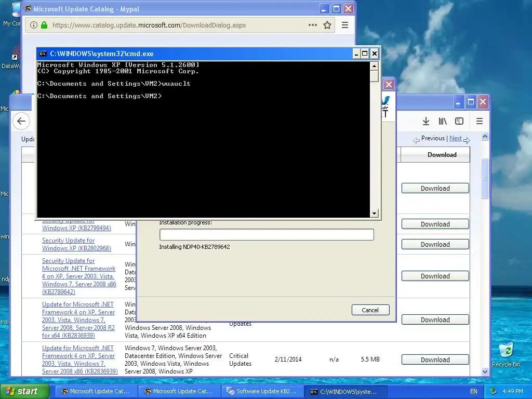Click the Download column header
532x399 pixels.
(435, 155)
